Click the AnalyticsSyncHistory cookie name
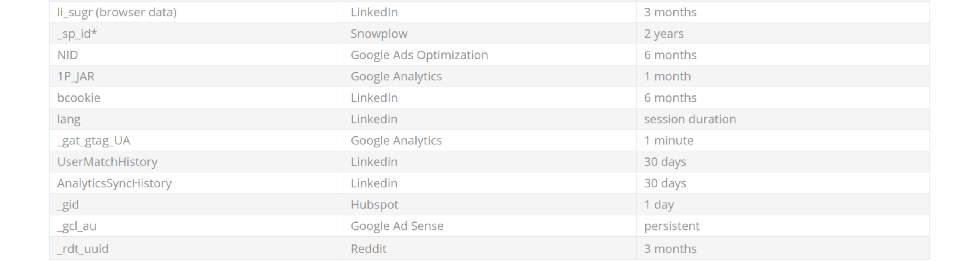Image resolution: width=980 pixels, height=262 pixels. point(114,183)
